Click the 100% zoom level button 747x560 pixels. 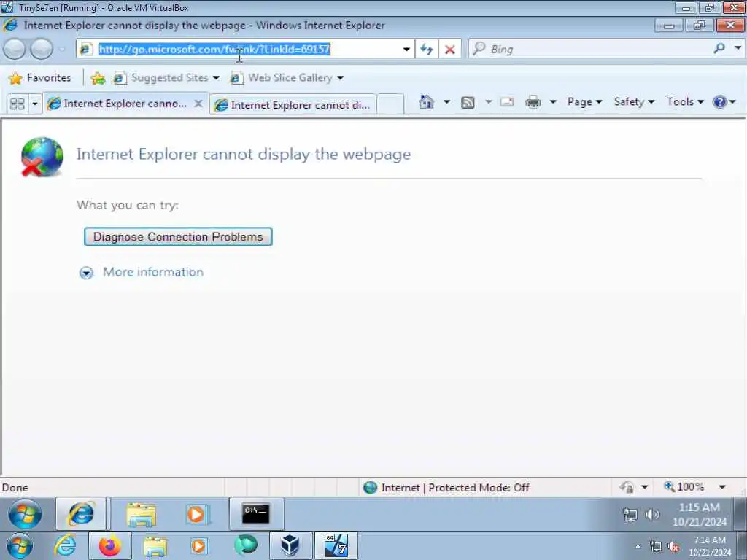(x=684, y=486)
